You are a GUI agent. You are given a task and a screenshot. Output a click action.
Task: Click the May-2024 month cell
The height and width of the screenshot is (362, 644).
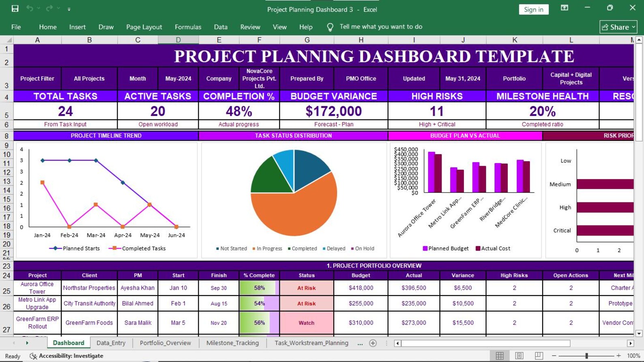click(x=178, y=79)
